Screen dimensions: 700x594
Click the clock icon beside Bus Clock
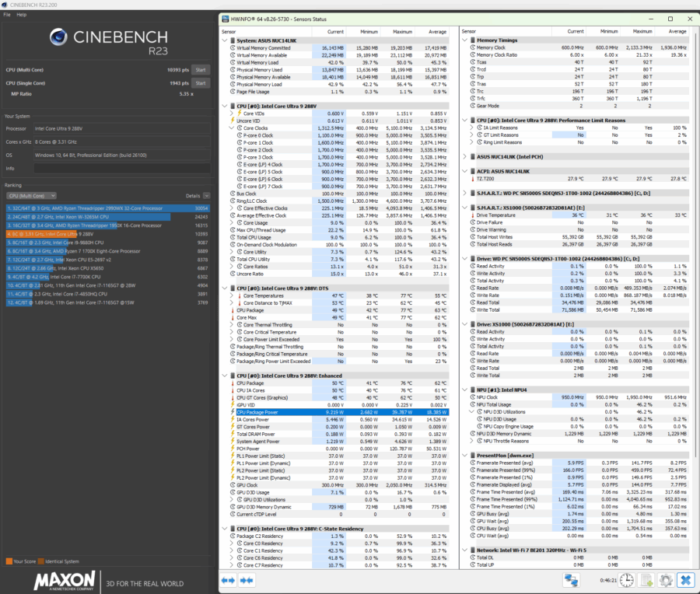pyautogui.click(x=233, y=194)
